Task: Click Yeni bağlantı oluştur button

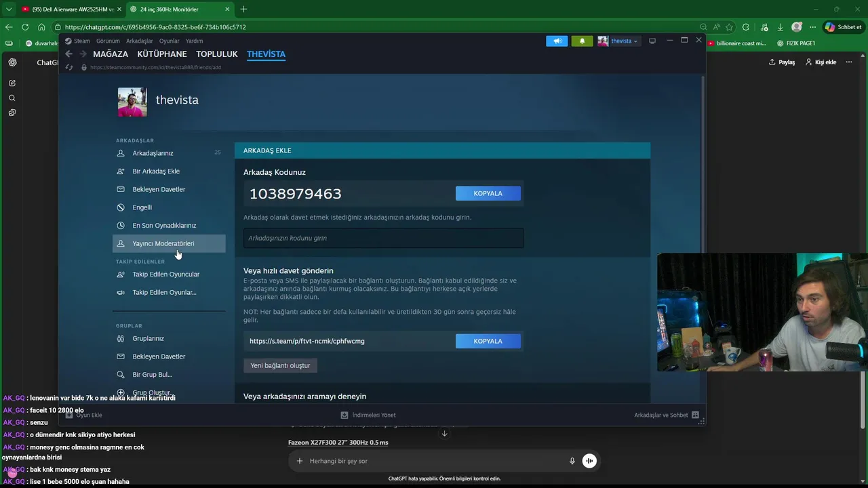Action: [280, 365]
